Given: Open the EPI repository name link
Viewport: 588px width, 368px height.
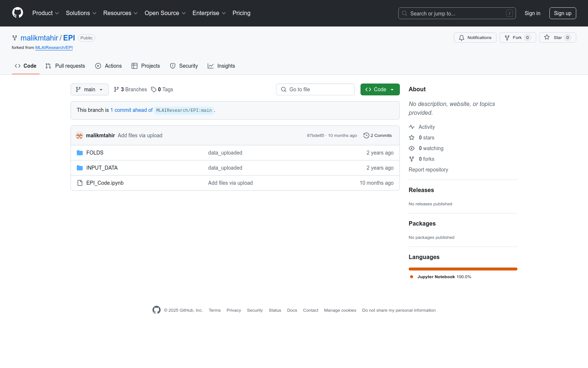Looking at the screenshot, I should click(69, 38).
